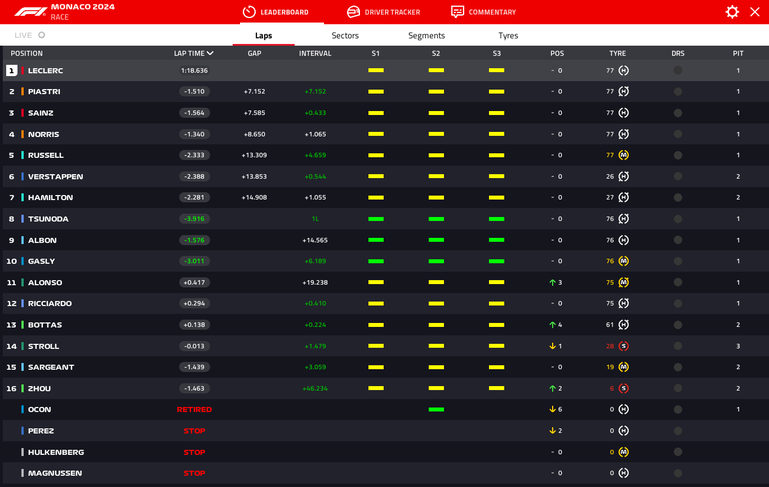Click Magnussen's DRS indicator dot
Viewport: 769px width, 487px height.
[x=678, y=473]
